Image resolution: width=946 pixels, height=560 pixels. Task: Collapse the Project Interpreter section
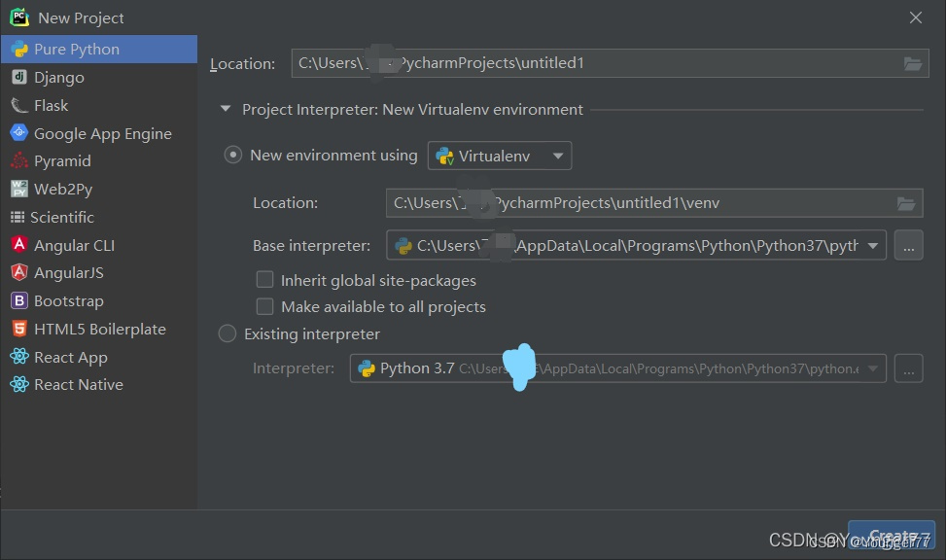click(x=226, y=109)
